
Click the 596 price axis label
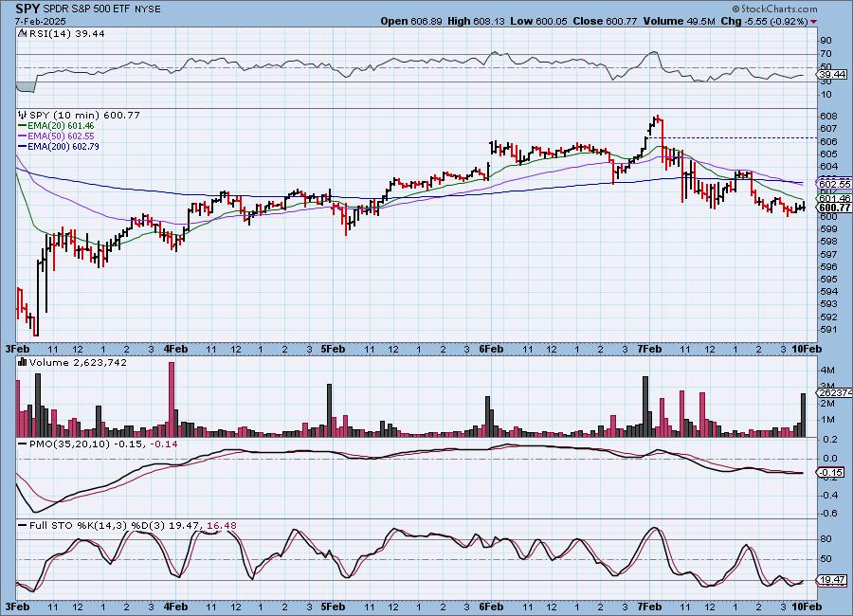[829, 266]
